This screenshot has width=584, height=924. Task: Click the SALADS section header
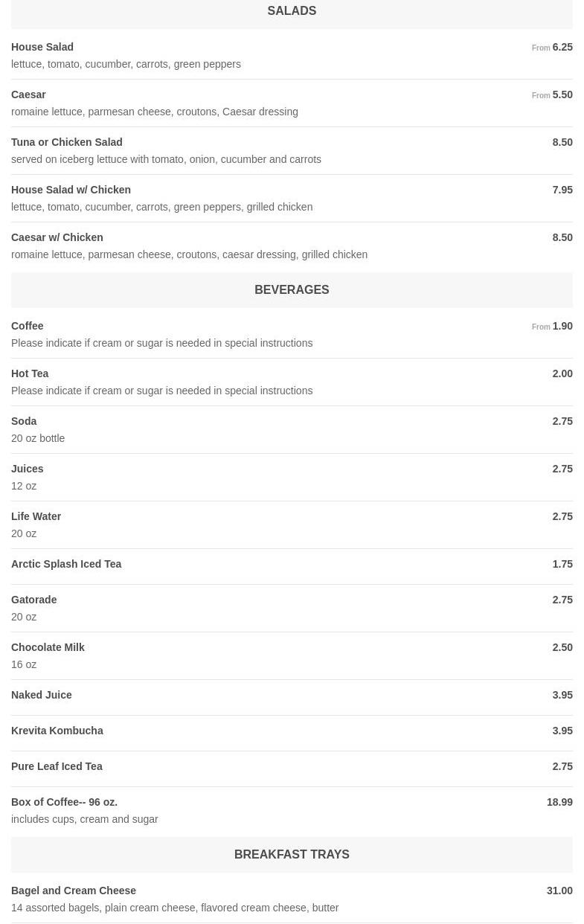pyautogui.click(x=292, y=11)
